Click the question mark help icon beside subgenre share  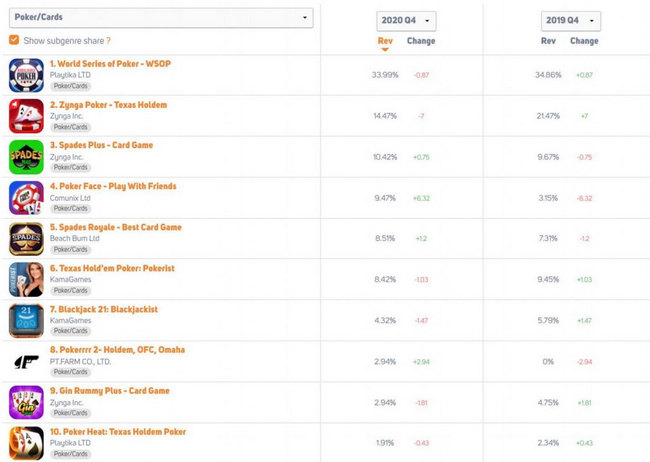pyautogui.click(x=108, y=41)
